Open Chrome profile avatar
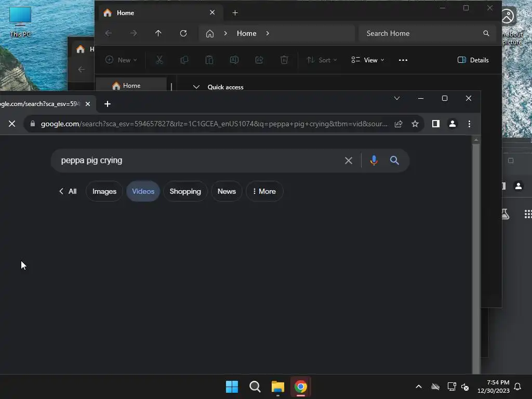The image size is (532, 399). [453, 124]
